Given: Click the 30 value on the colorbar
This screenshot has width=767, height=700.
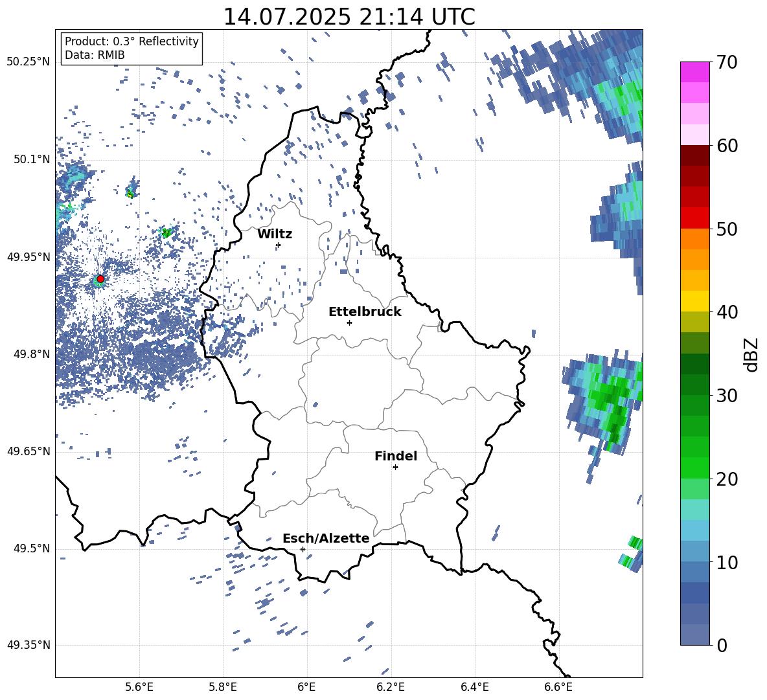Looking at the screenshot, I should 727,396.
